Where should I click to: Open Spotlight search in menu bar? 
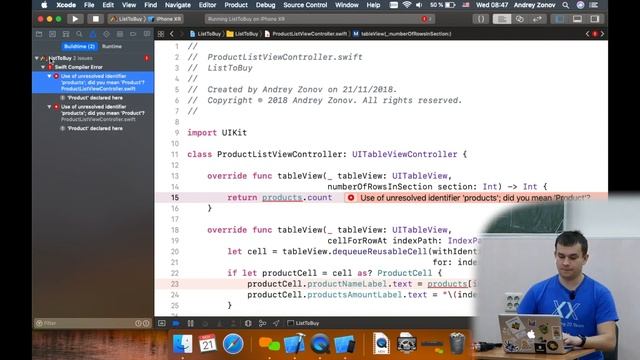[x=565, y=5]
